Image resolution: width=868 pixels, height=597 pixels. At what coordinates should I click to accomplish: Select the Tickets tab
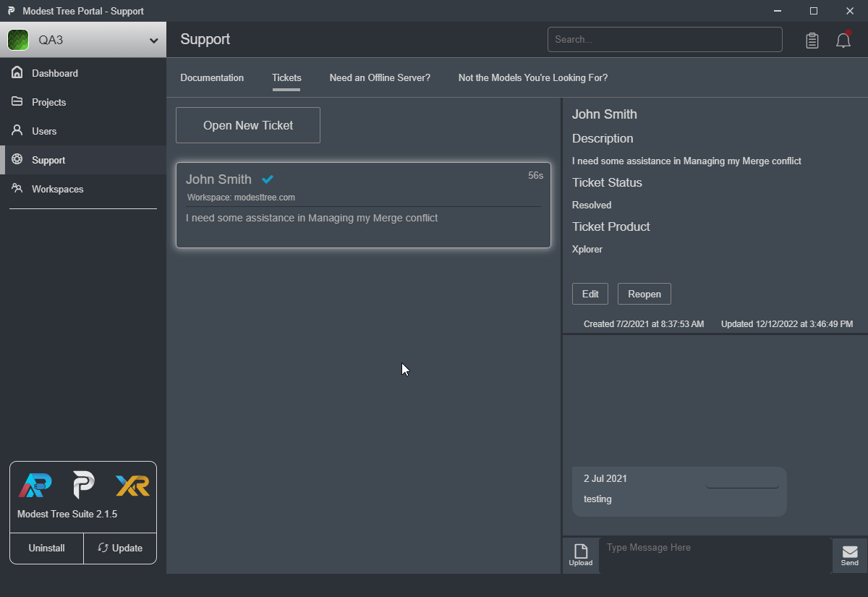286,77
